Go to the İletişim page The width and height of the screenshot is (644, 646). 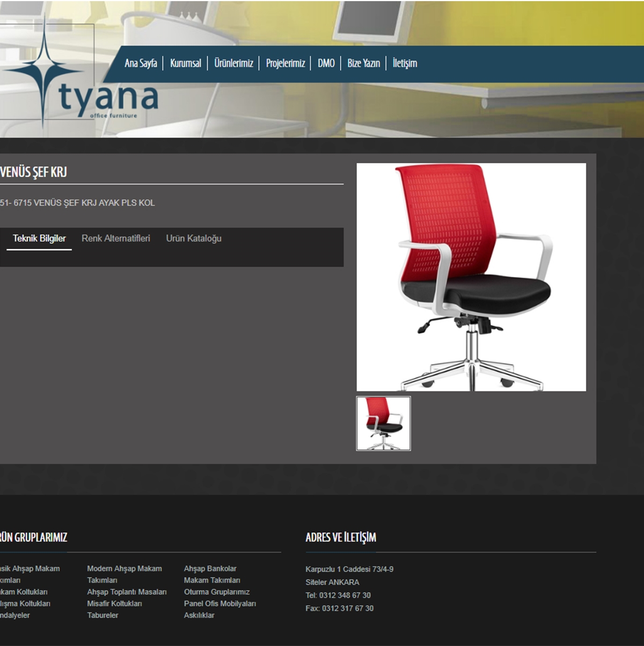pyautogui.click(x=405, y=63)
